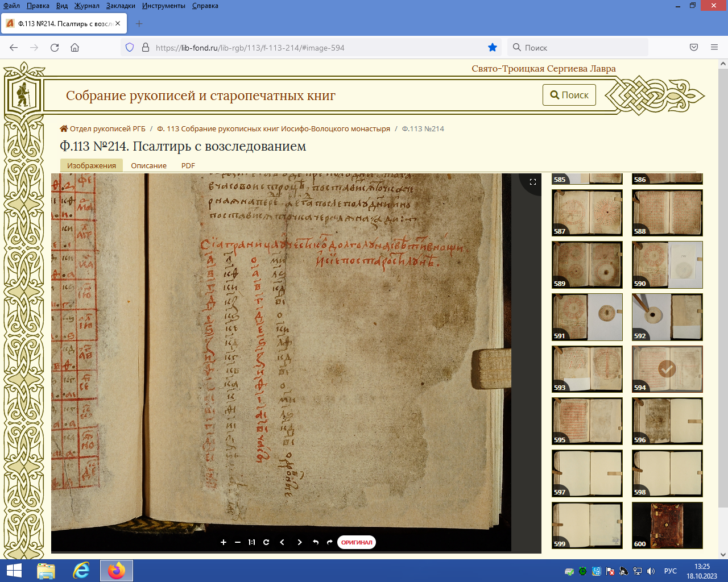Open the Закладки menu
Screen dimensions: 728x582
point(121,6)
